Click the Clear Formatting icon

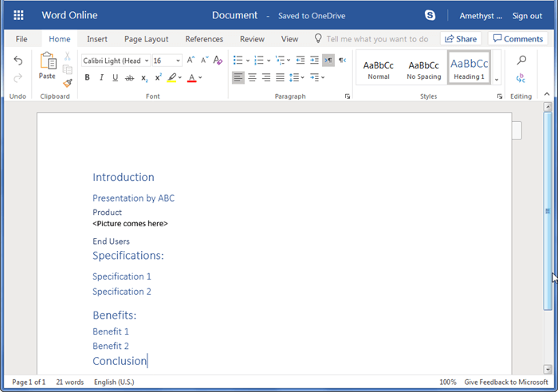pyautogui.click(x=218, y=61)
